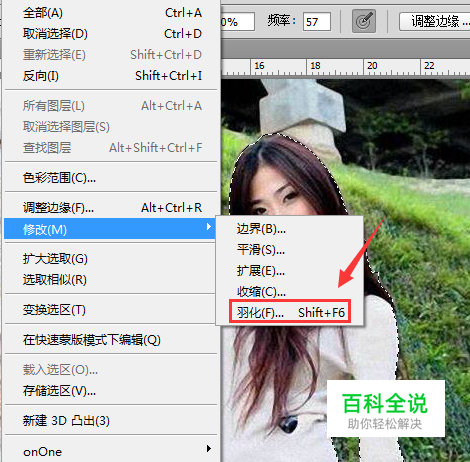470x462 pixels.
Task: Expand 修改(M) submenu arrow
Action: 209,227
